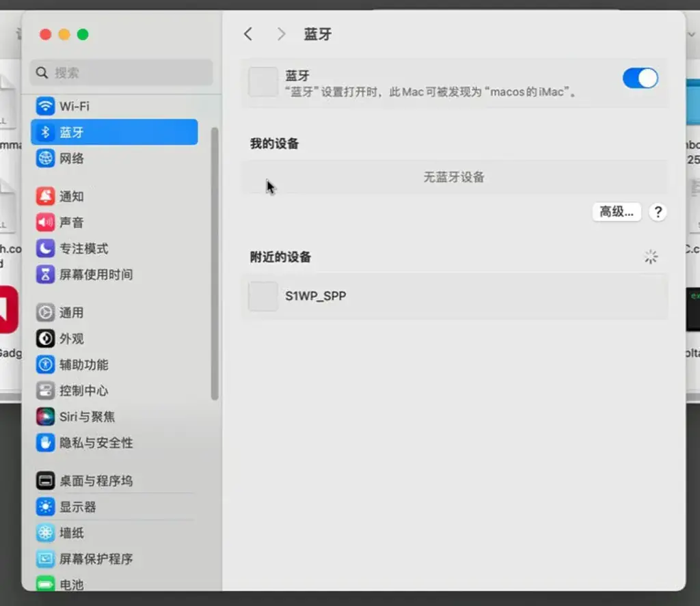Image resolution: width=700 pixels, height=606 pixels.
Task: Click the Bluetooth header icon placeholder
Action: click(263, 82)
